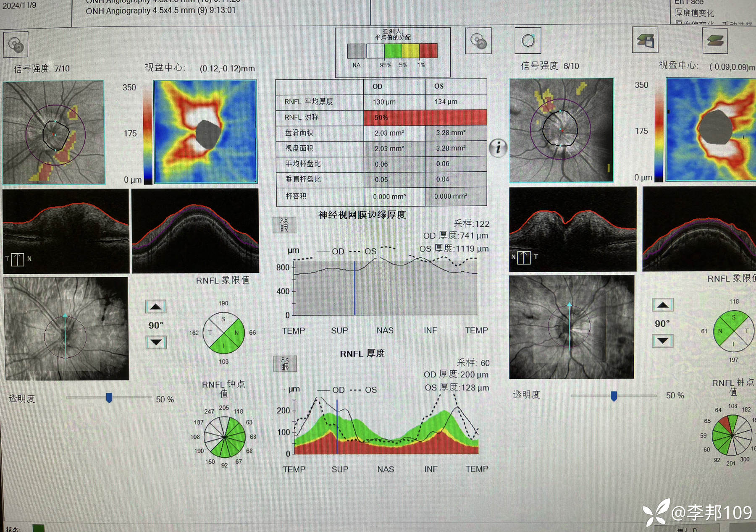Decrease the OD 90° angle with the down arrow

(156, 342)
